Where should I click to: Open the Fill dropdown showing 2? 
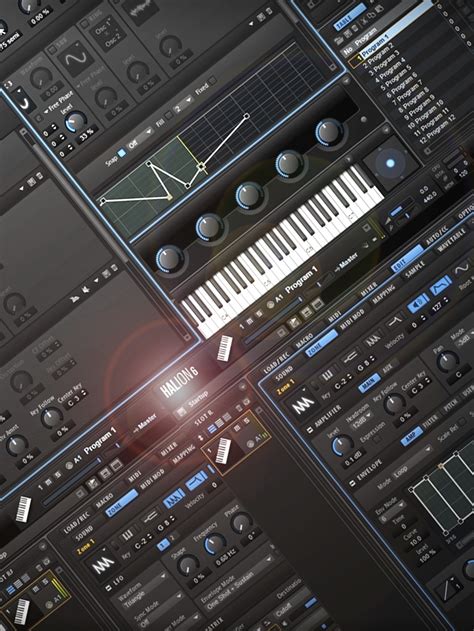[183, 104]
